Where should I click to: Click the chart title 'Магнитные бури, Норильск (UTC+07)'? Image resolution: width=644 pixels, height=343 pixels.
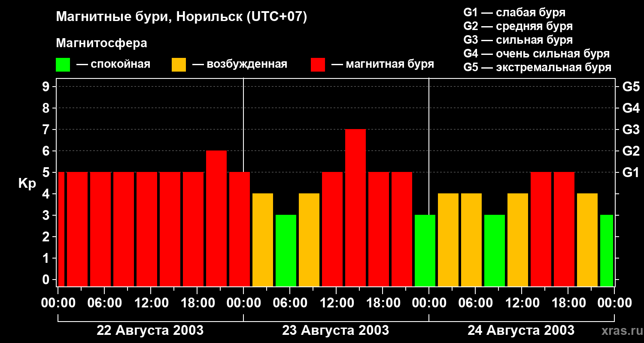[182, 17]
